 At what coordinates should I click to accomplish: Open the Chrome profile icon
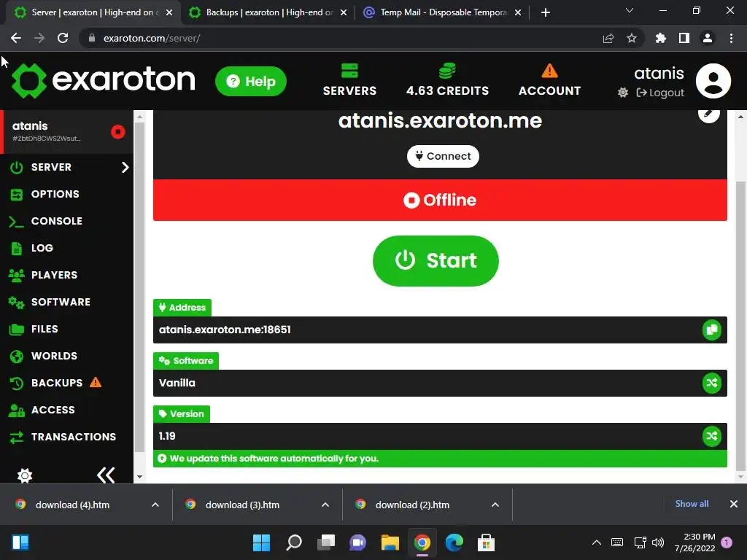(708, 38)
